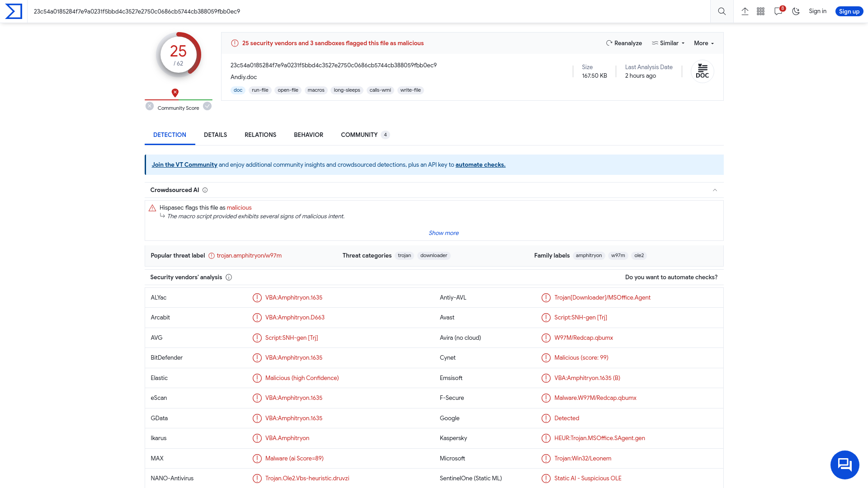868x488 pixels.
Task: Click Antiy-AVL detection alert icon
Action: 546,298
